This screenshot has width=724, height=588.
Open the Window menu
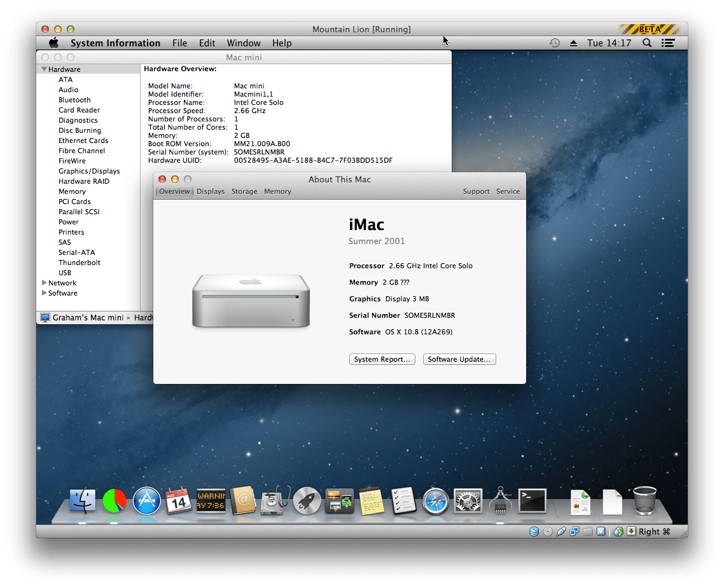pyautogui.click(x=244, y=43)
